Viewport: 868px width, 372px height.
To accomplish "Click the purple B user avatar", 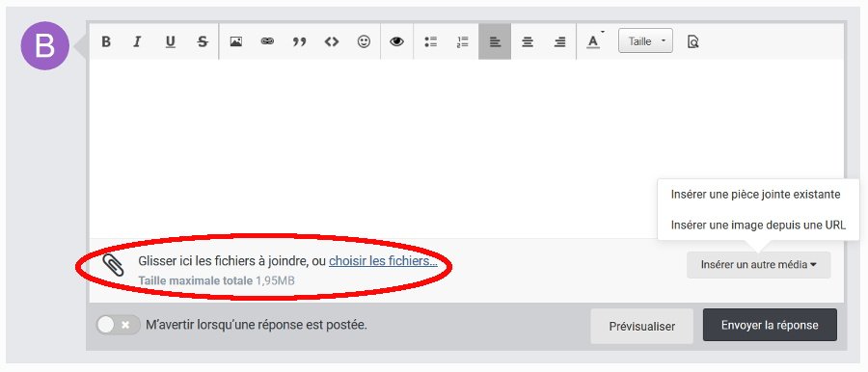I will (44, 46).
